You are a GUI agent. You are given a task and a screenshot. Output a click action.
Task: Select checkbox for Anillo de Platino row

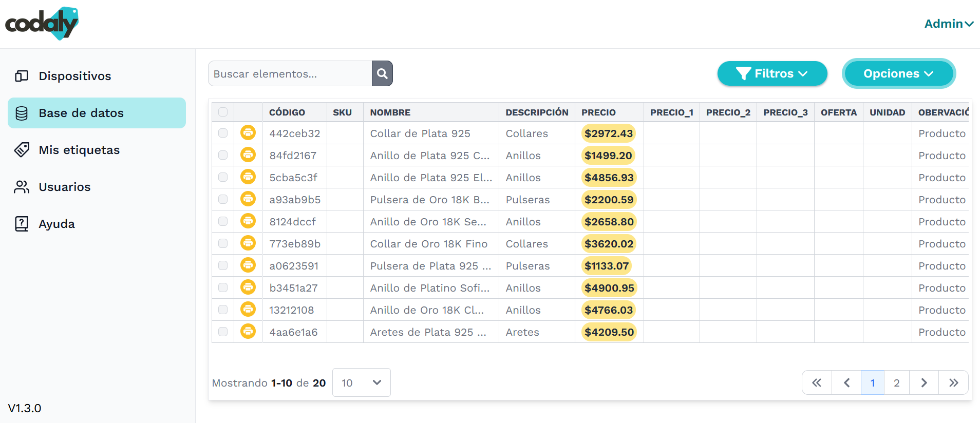223,287
